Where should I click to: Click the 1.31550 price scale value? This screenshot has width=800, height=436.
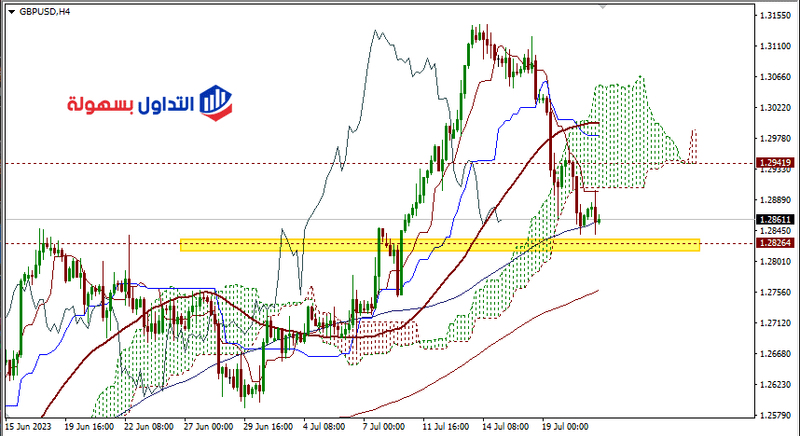pos(777,17)
